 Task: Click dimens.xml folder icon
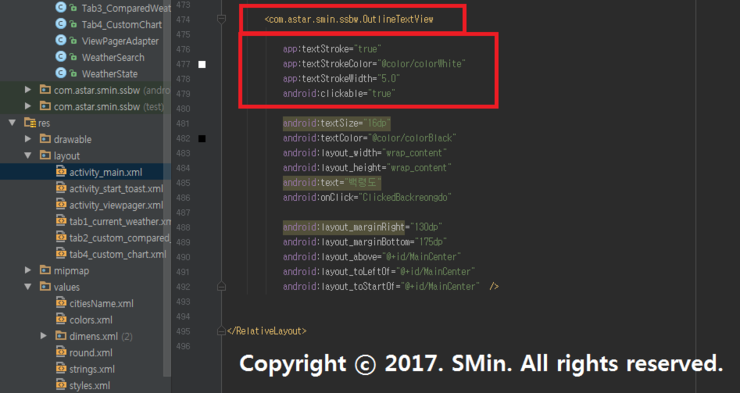coord(61,335)
